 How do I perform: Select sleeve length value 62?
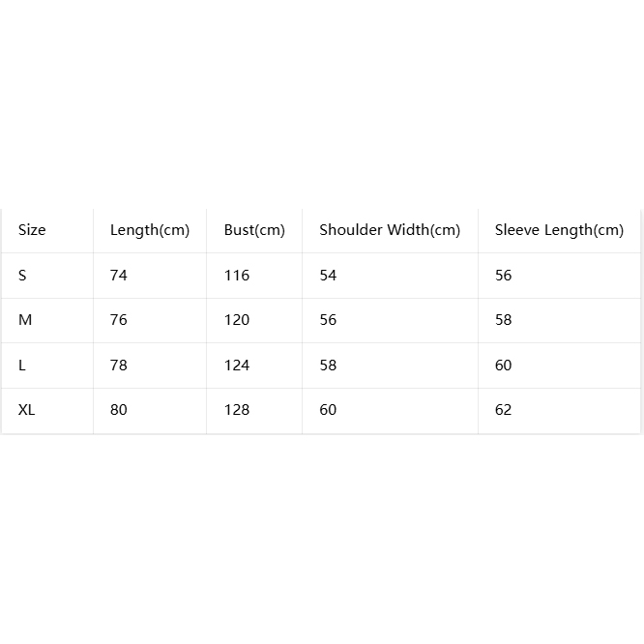tap(503, 410)
